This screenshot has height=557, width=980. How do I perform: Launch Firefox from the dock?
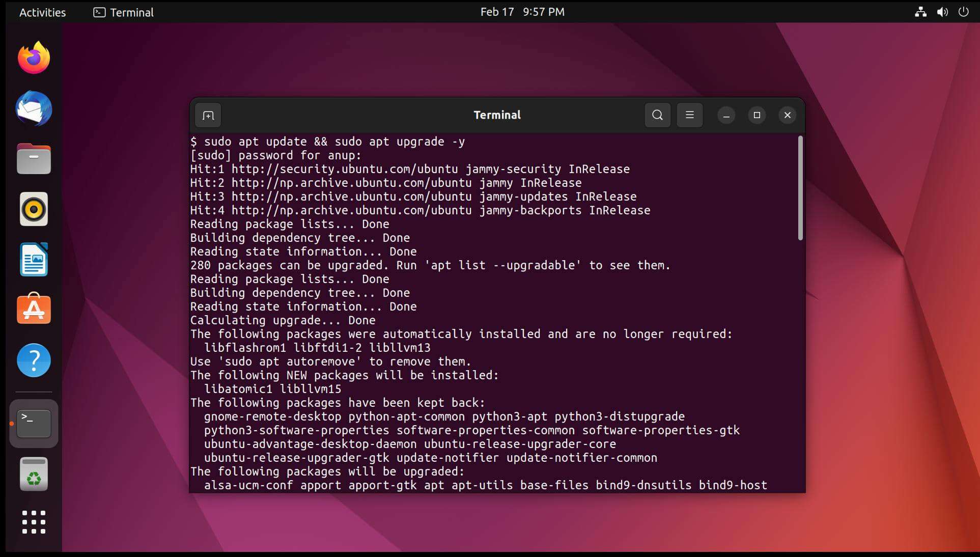(33, 57)
